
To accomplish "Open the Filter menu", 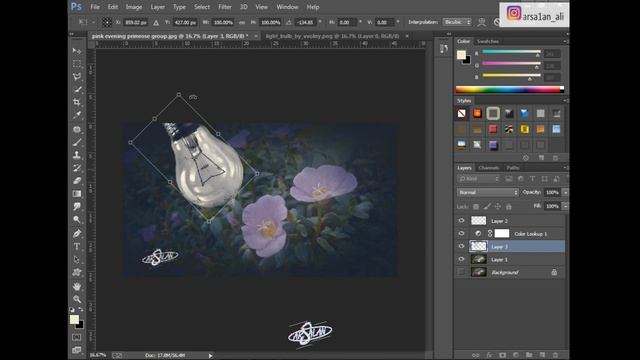I will tap(224, 7).
